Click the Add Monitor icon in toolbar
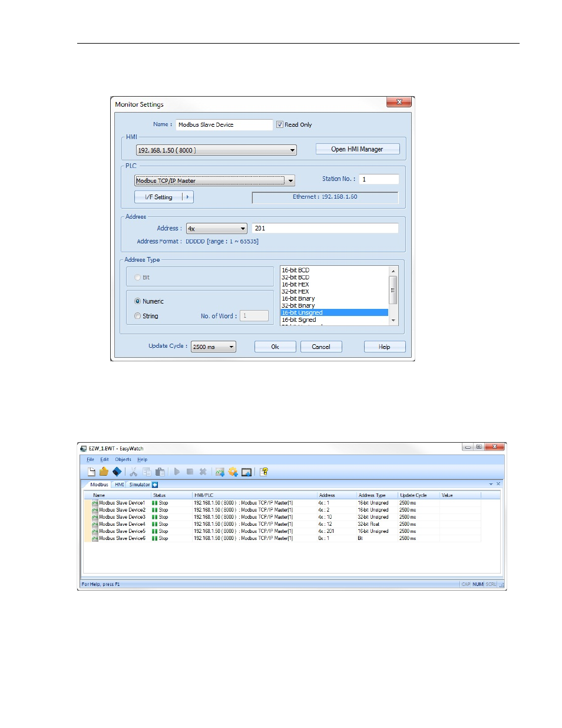Image resolution: width=562 pixels, height=728 pixels. 220,472
